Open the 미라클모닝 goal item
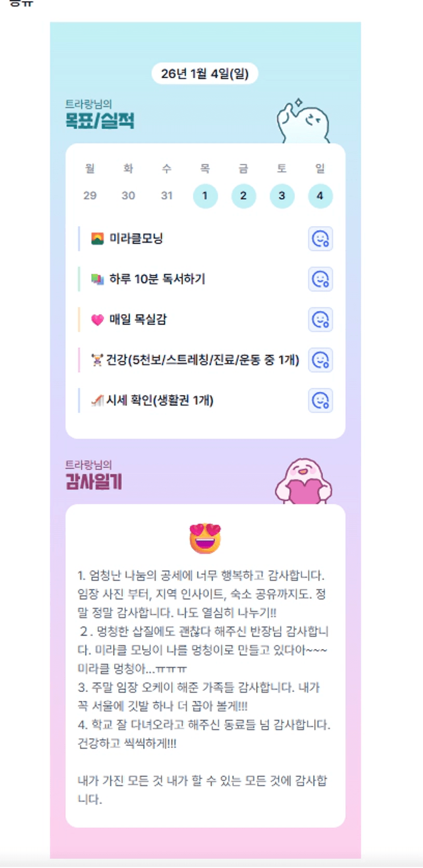423x868 pixels. (x=193, y=239)
